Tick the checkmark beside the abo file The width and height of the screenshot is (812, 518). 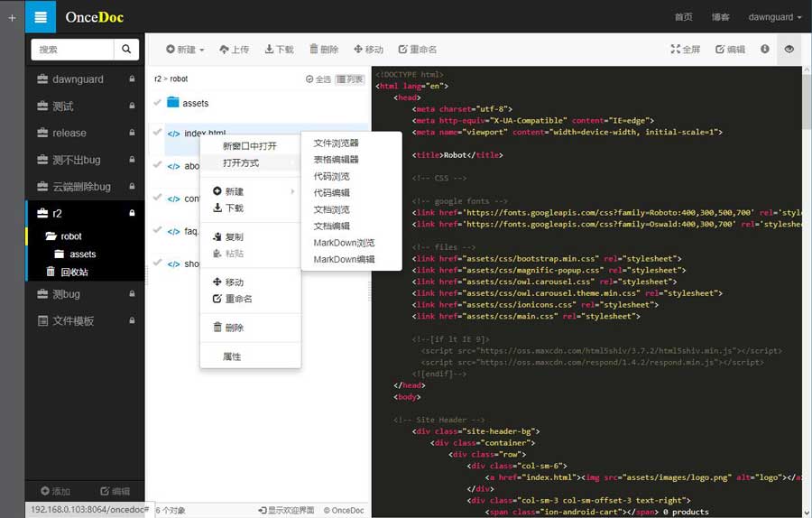[x=157, y=165]
